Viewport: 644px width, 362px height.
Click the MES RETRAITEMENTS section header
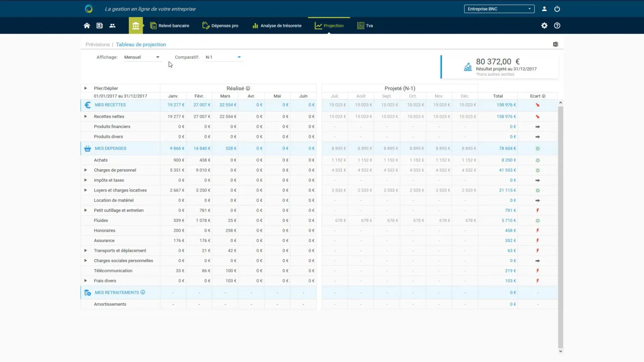(x=117, y=292)
